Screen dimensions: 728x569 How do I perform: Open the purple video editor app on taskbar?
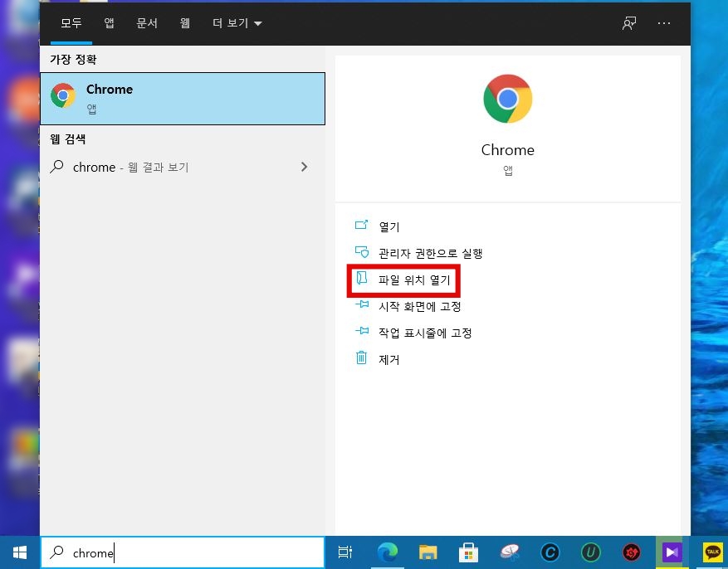point(672,552)
